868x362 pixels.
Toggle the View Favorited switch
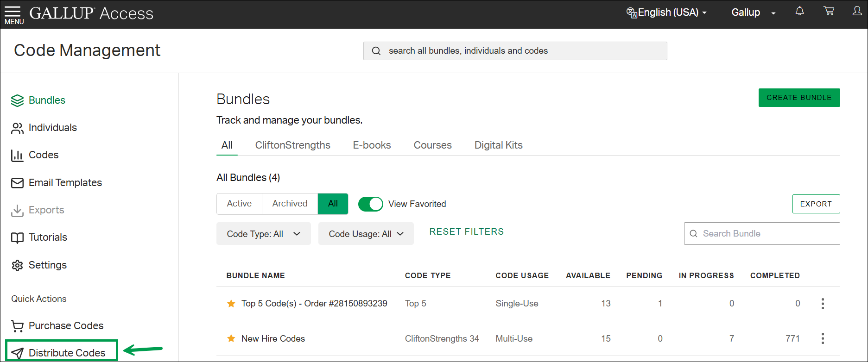[371, 204]
